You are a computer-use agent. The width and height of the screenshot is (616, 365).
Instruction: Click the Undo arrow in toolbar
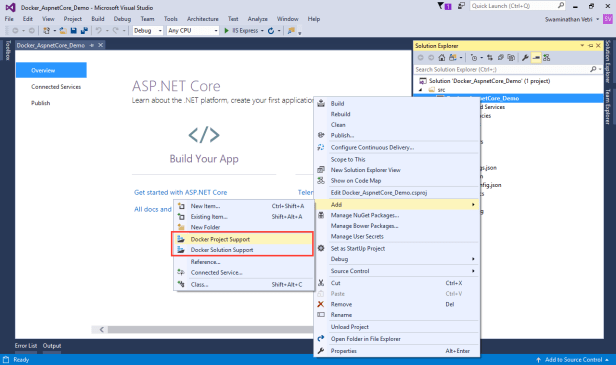99,30
